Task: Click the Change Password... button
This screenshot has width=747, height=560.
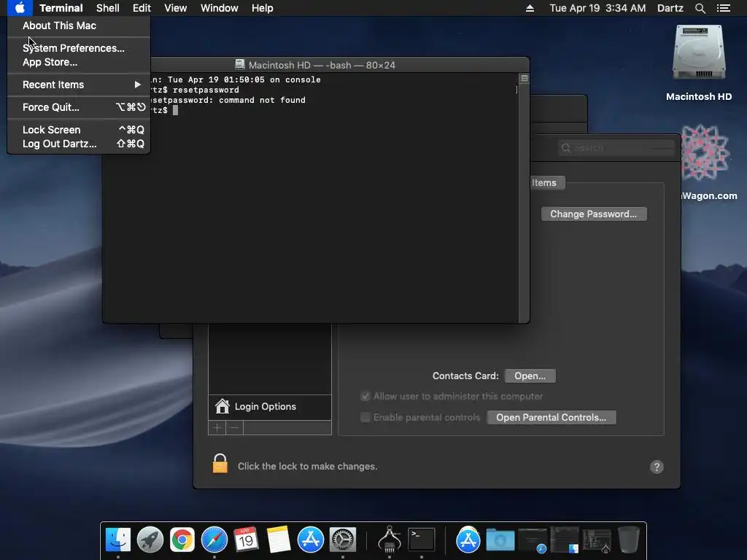Action: [594, 214]
